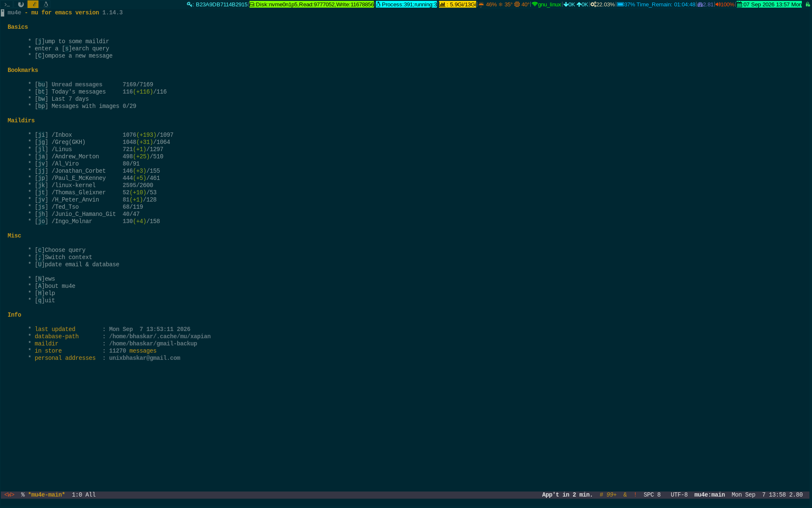Click the GPG key icon in status bar
The width and height of the screenshot is (812, 508).
click(189, 4)
